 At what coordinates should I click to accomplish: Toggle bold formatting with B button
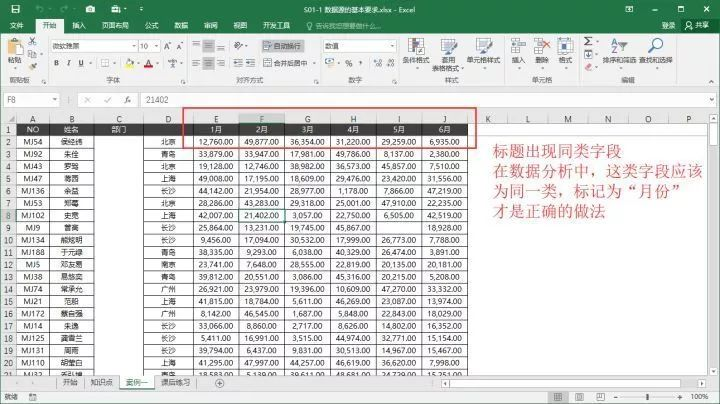point(56,63)
